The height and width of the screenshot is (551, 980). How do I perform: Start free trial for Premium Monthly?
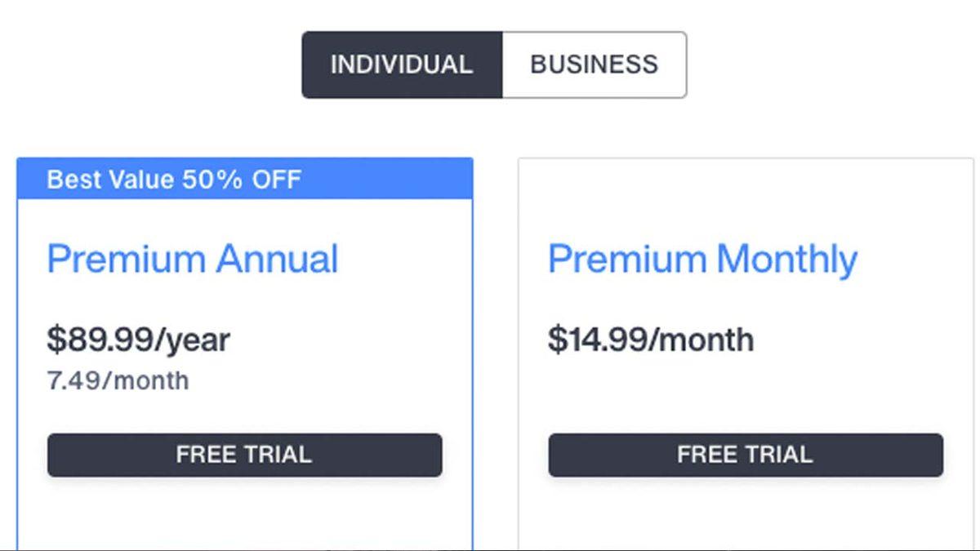[x=745, y=455]
